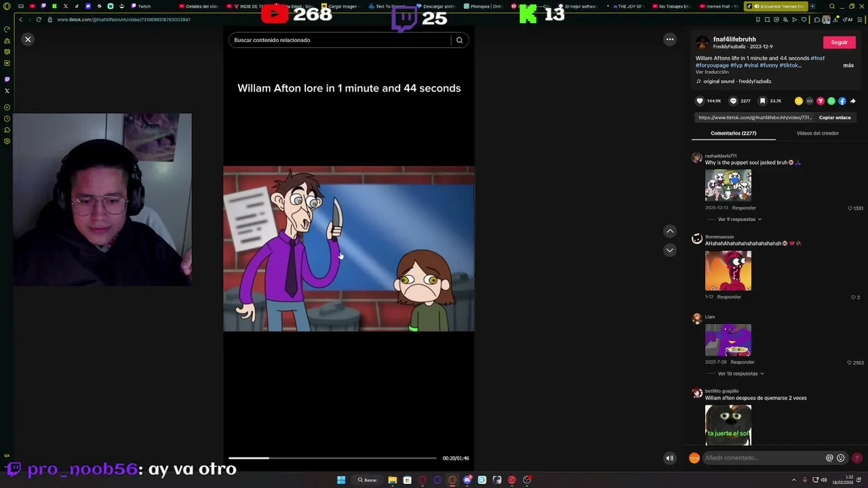Viewport: 868px width, 488px height.
Task: Share the video via the Facebook icon
Action: 842,101
